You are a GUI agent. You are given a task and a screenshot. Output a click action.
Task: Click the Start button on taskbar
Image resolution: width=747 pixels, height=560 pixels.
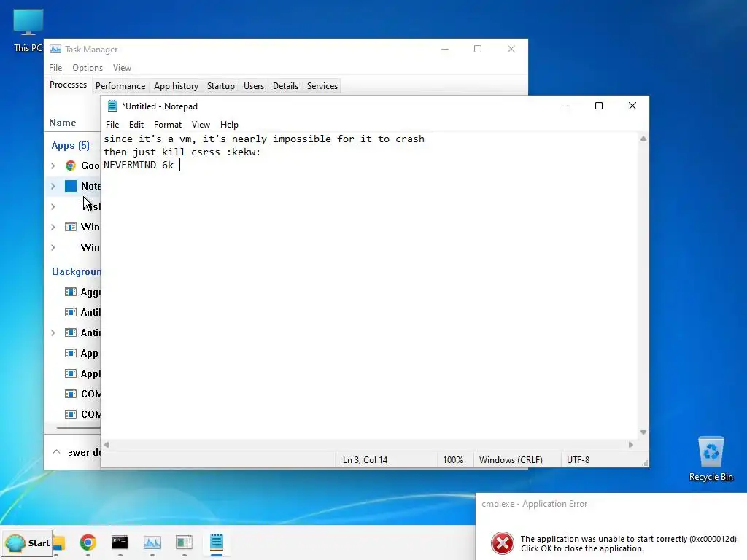tap(28, 542)
